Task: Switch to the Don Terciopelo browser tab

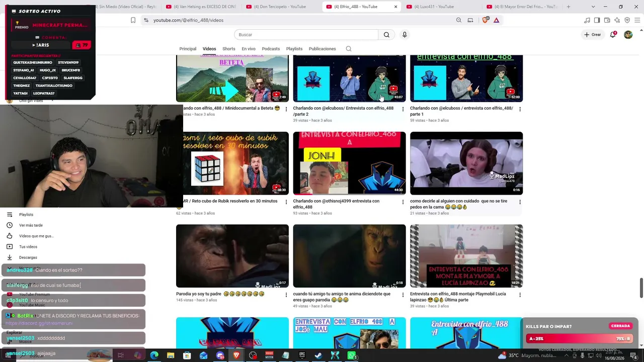Action: (x=282, y=7)
